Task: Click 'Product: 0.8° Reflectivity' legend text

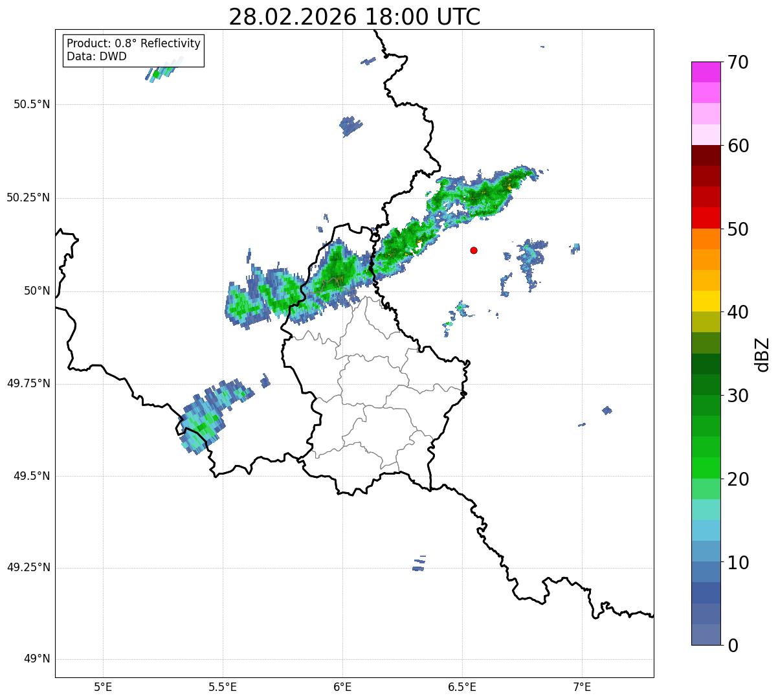Action: coord(134,43)
